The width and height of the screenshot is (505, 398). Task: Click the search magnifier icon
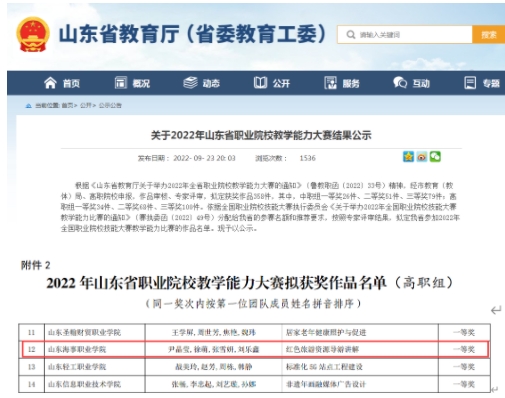click(351, 35)
